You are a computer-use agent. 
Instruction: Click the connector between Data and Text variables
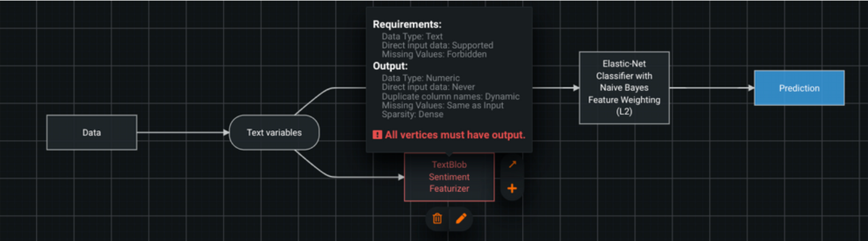[182, 132]
